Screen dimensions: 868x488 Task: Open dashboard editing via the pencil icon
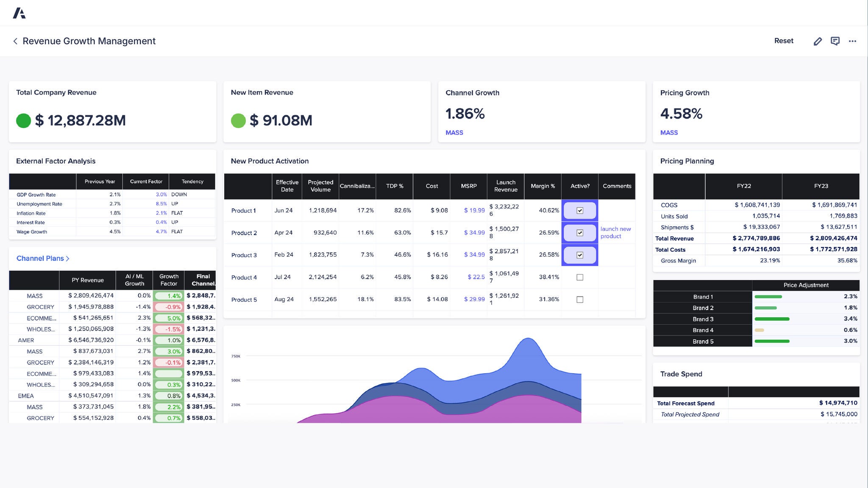coord(818,41)
